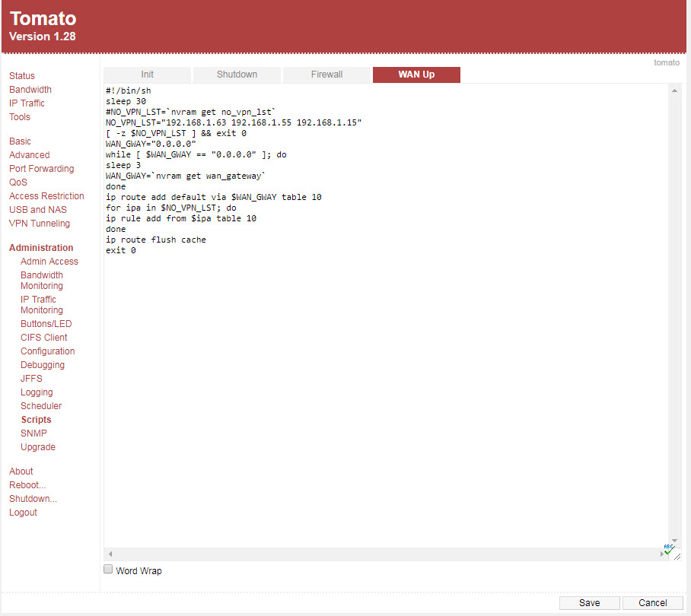Viewport: 691px width, 616px height.
Task: Open the Scripts page
Action: [x=36, y=419]
